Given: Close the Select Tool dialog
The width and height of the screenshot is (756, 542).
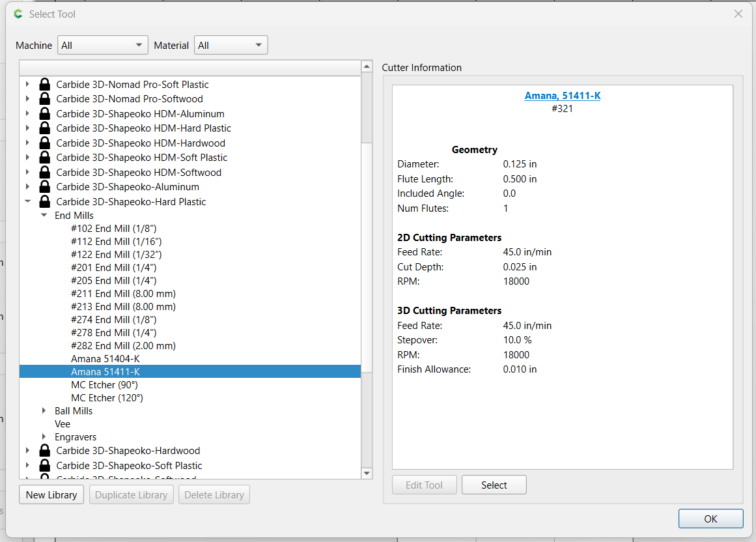Looking at the screenshot, I should coord(738,14).
